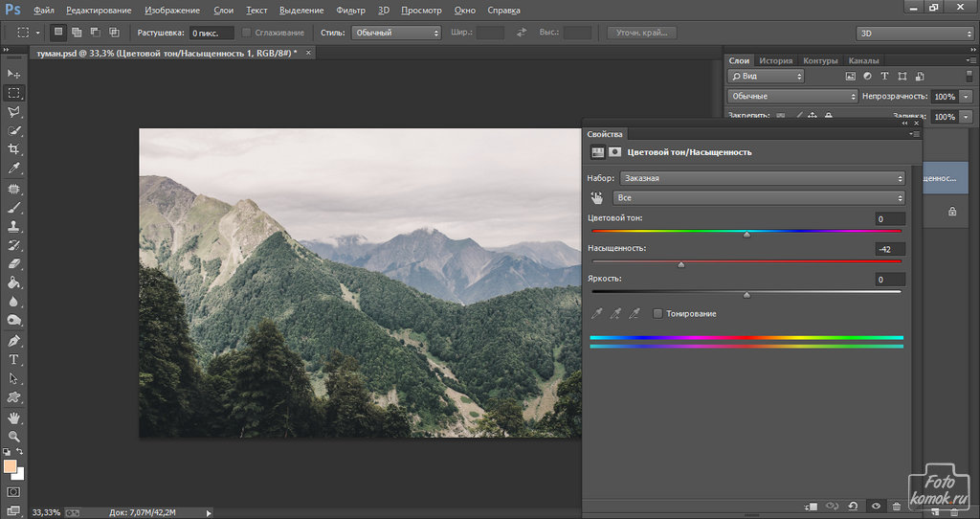Viewport: 980px width, 519px height.
Task: Select the Rectangular Marquee tool in toolbox
Action: point(13,93)
